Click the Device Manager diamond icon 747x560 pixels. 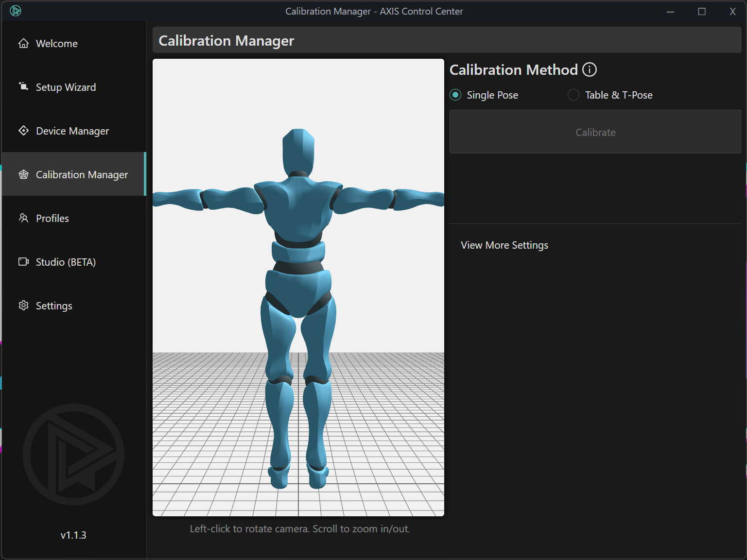23,131
